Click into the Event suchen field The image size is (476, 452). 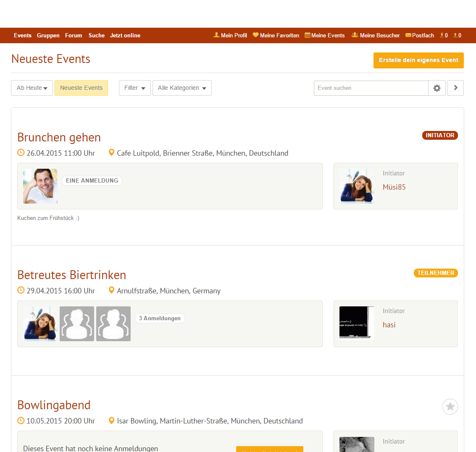tap(371, 88)
